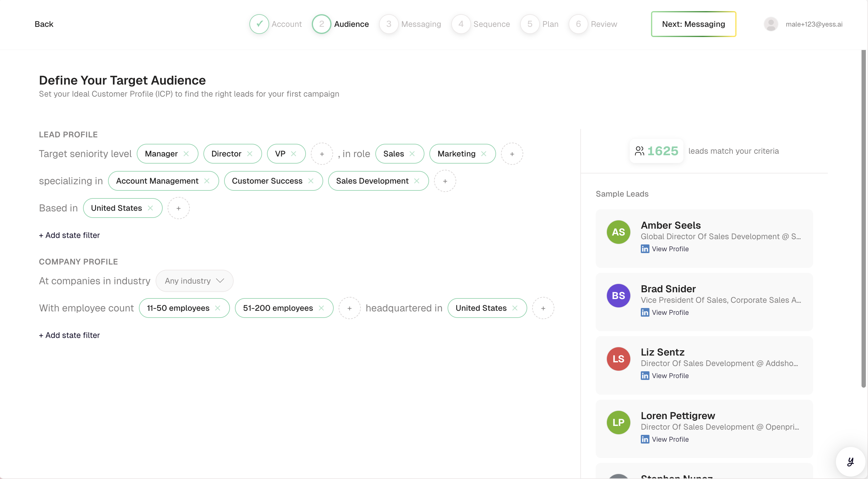Remove the Manager seniority tag
The image size is (868, 479).
(x=186, y=154)
